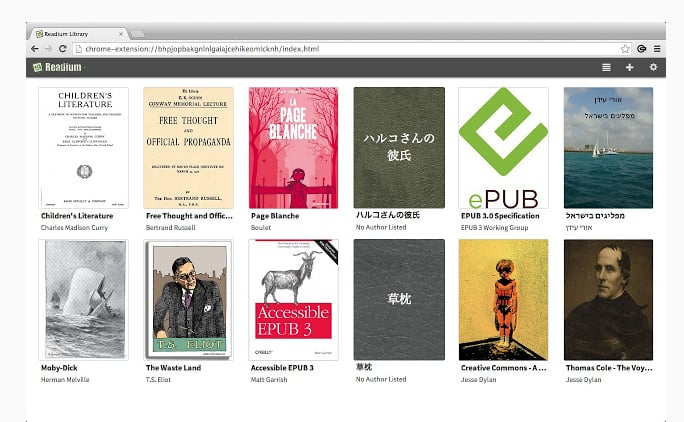Screen dimensions: 684x422
Task: Click No Author Listed under ハルコさんの彼氏
Action: (x=381, y=227)
